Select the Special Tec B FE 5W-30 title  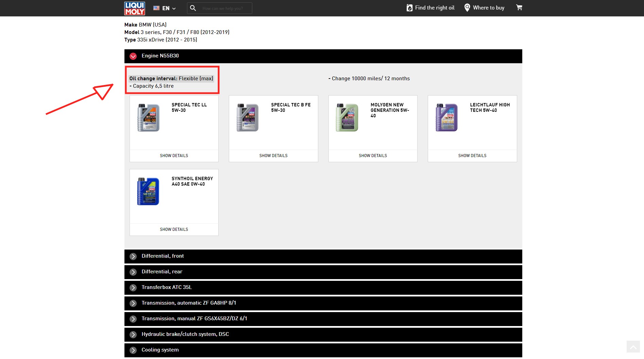coord(291,107)
